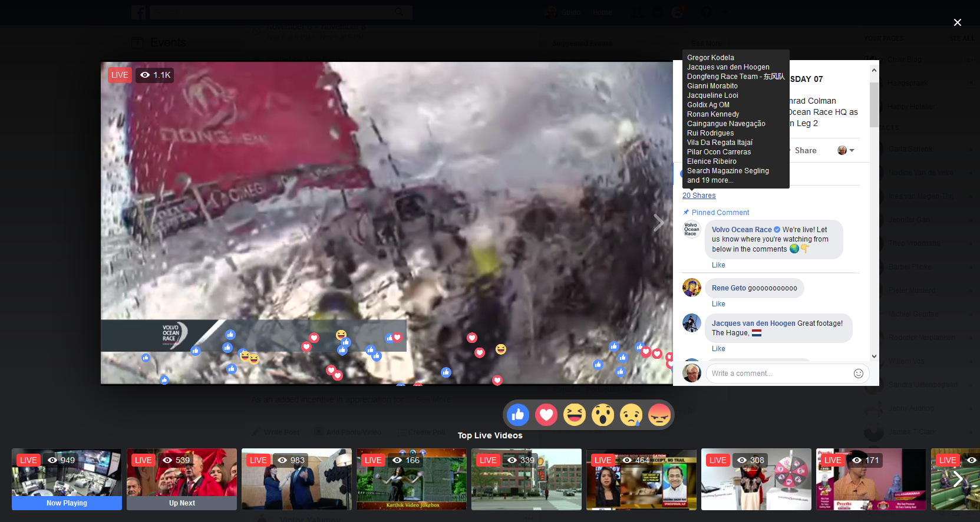Image resolution: width=980 pixels, height=522 pixels.
Task: Close the live video viewer
Action: [x=957, y=22]
